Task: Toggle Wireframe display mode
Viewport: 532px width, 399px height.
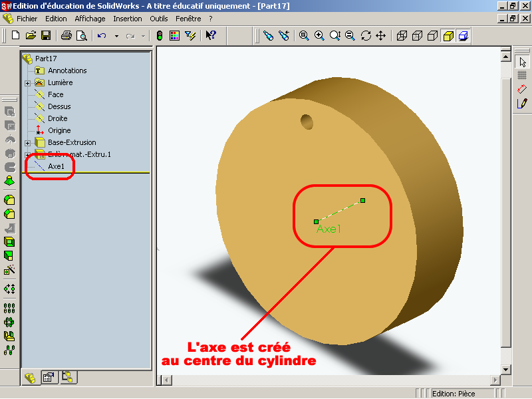Action: point(402,35)
